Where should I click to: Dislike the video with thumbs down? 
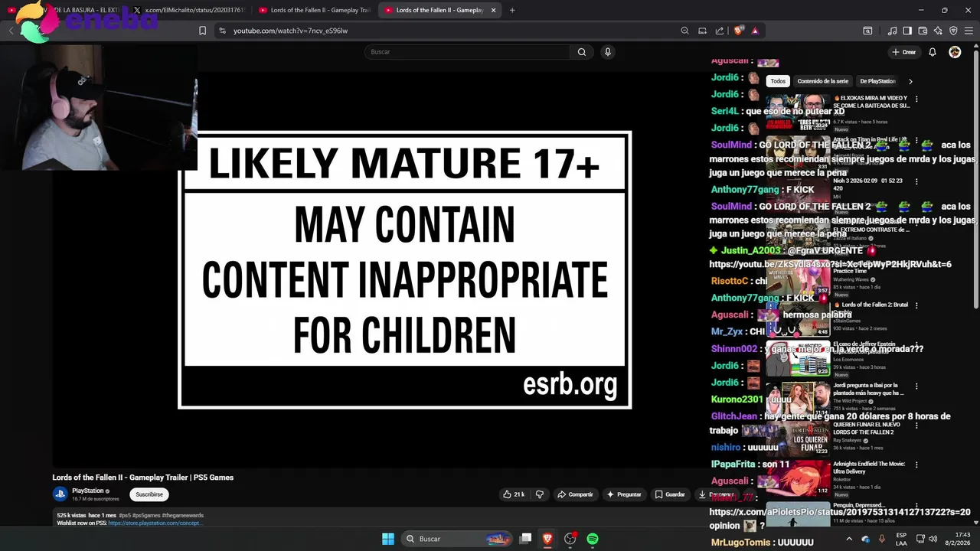click(540, 494)
